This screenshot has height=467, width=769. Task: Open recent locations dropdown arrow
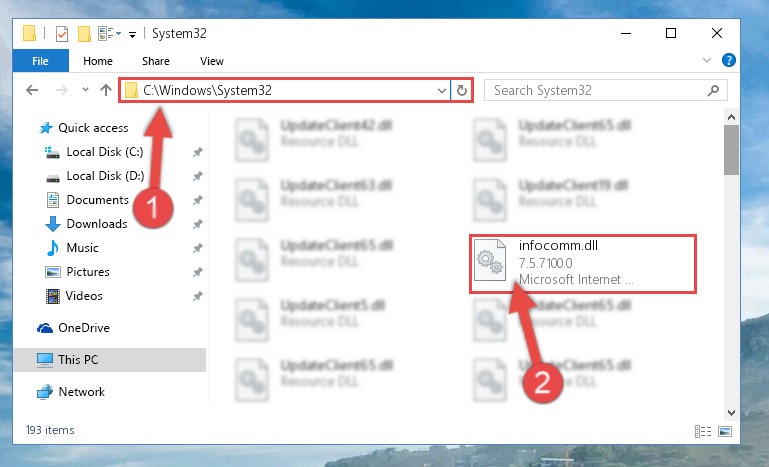[x=85, y=90]
